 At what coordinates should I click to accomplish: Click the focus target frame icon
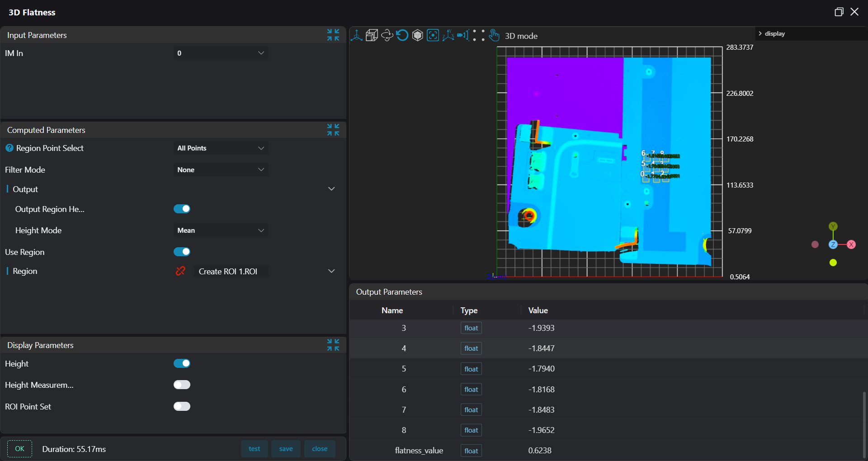coord(433,36)
